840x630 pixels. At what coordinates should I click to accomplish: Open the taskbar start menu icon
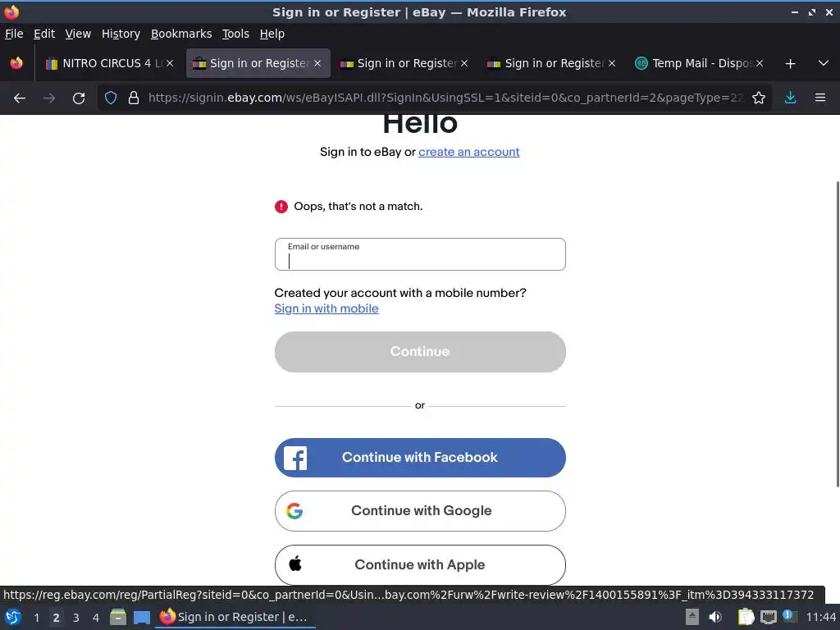(x=13, y=617)
